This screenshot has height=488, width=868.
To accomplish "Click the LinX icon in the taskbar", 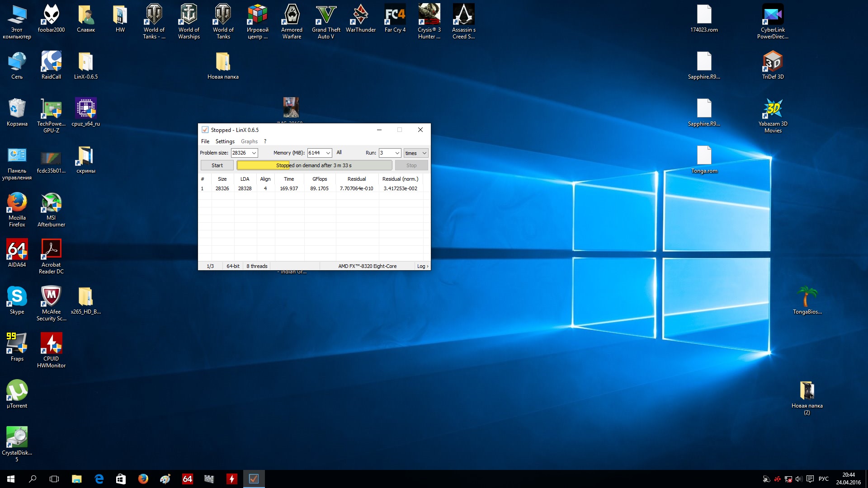I will [x=254, y=479].
